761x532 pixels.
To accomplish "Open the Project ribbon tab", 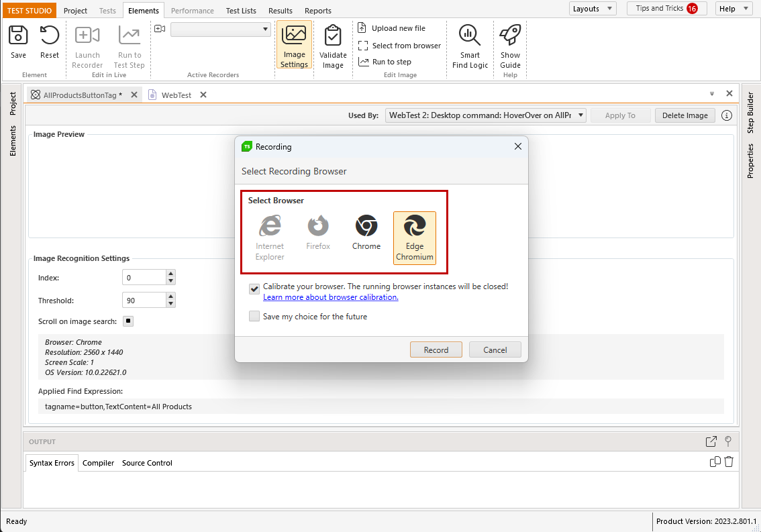I will (75, 11).
